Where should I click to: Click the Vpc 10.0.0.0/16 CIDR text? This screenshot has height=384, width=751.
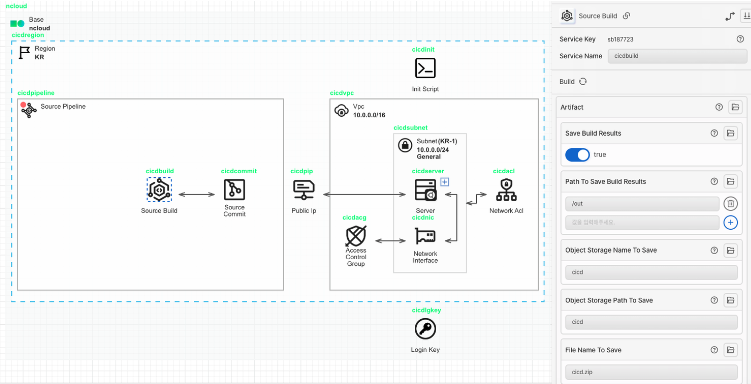click(369, 115)
